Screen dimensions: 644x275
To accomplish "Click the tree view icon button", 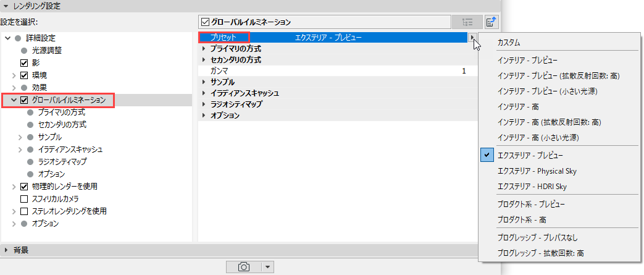I will pyautogui.click(x=467, y=22).
